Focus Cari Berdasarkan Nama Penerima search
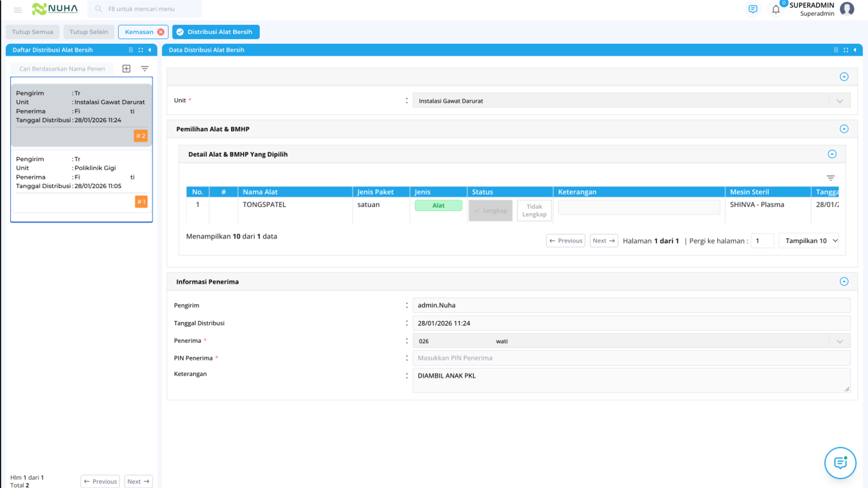Viewport: 868px width, 488px height. (x=62, y=69)
